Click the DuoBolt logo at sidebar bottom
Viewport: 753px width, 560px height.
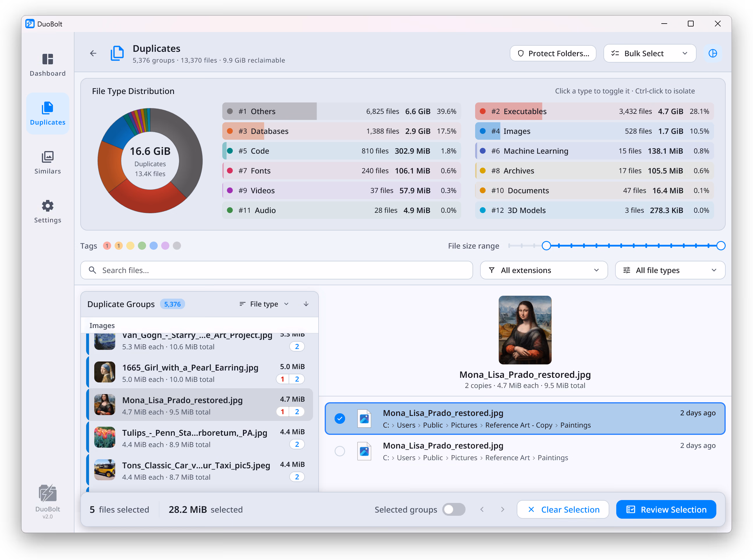tap(47, 493)
